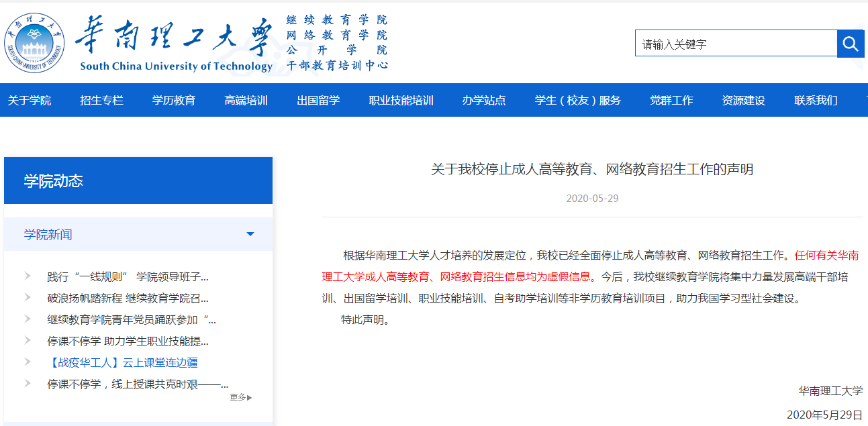Click the publish date 2020-05-29

pyautogui.click(x=592, y=198)
